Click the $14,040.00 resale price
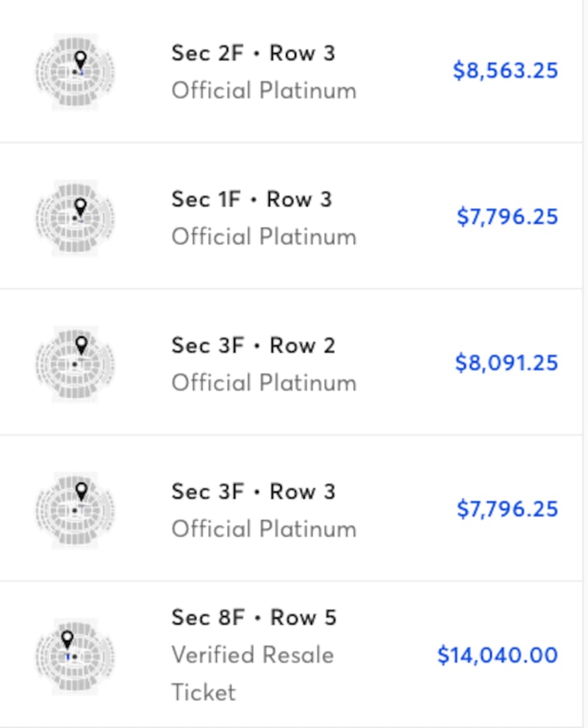588x728 pixels. coord(497,655)
